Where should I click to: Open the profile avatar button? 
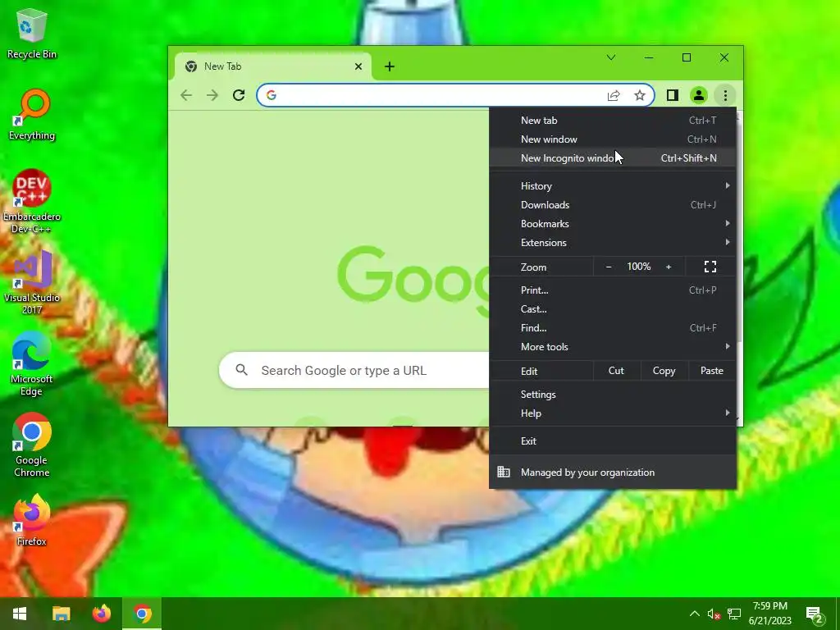(x=699, y=95)
